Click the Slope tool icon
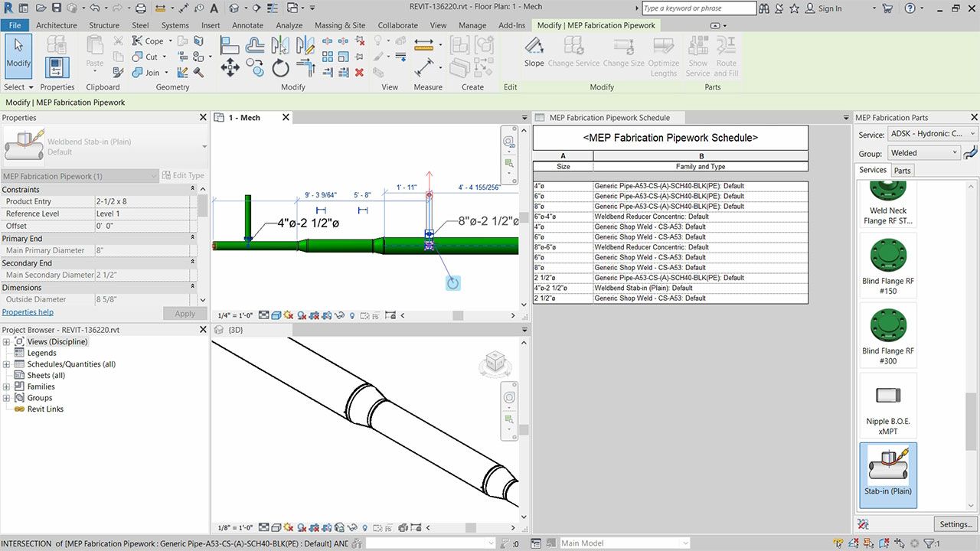The width and height of the screenshot is (980, 551). pos(534,46)
